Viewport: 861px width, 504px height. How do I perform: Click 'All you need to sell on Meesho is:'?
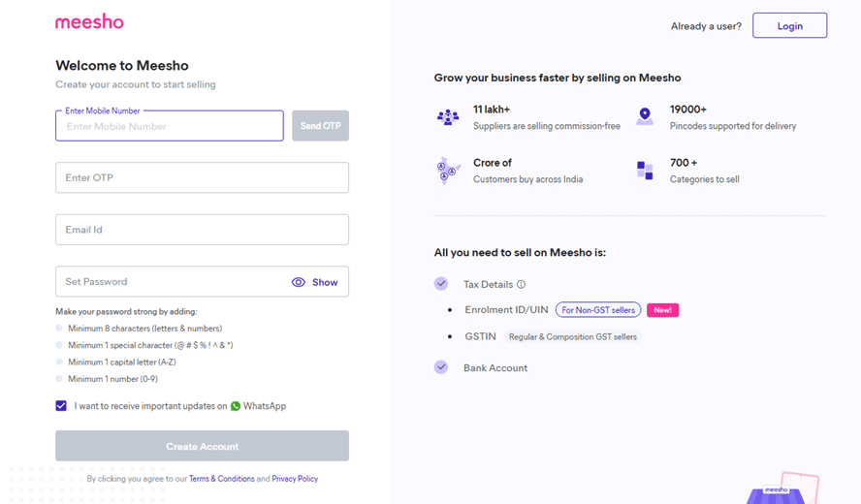[520, 253]
